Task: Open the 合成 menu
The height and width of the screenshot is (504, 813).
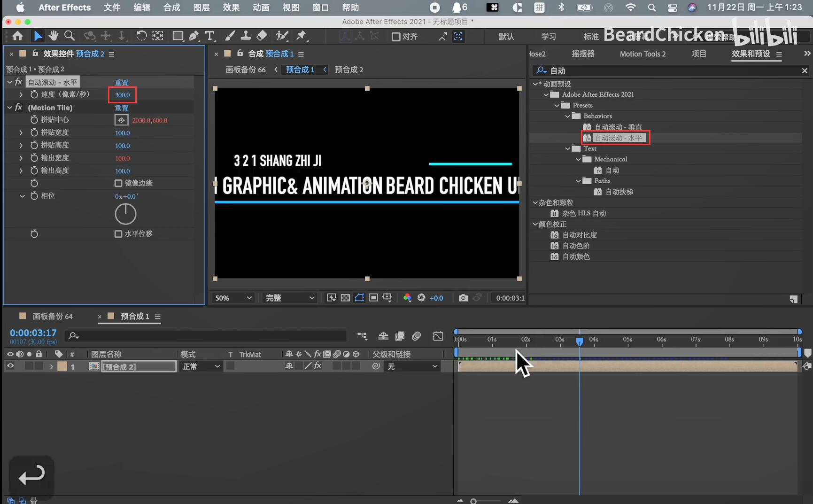Action: 171,8
